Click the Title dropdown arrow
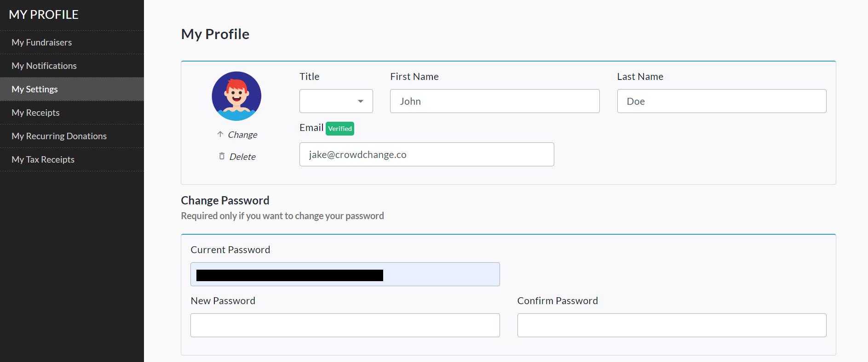 [361, 101]
